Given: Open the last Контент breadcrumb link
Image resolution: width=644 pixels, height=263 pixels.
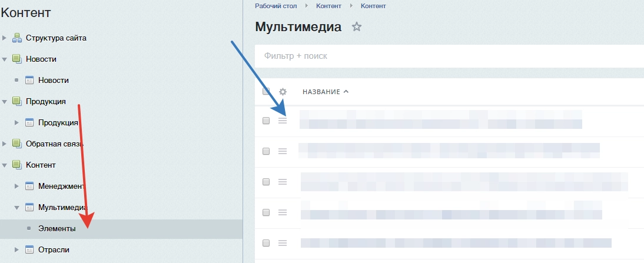Looking at the screenshot, I should pyautogui.click(x=373, y=6).
